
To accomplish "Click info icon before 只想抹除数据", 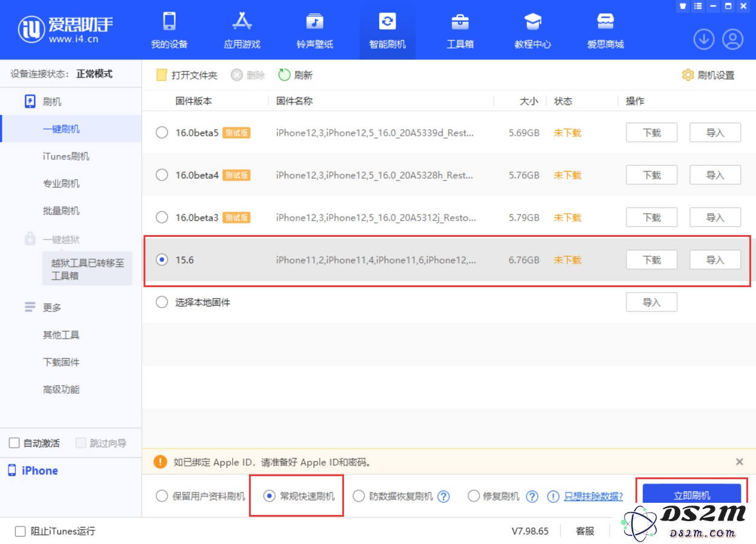I will [x=553, y=497].
